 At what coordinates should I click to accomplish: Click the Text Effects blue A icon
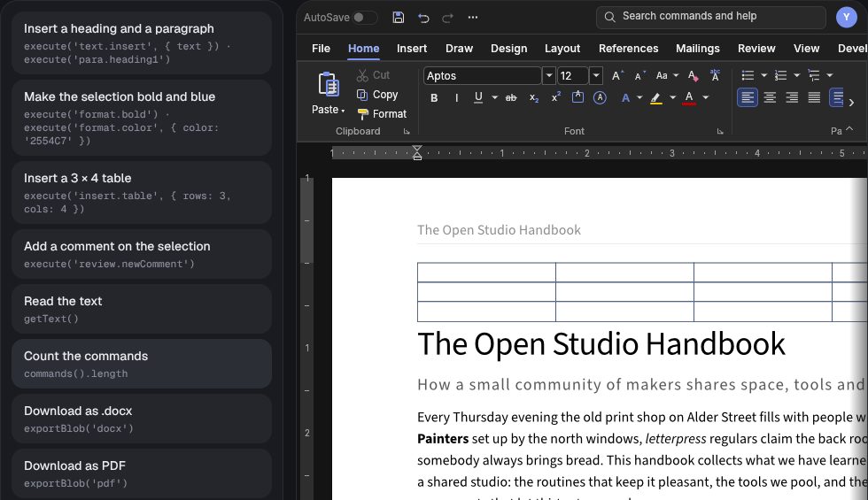625,98
